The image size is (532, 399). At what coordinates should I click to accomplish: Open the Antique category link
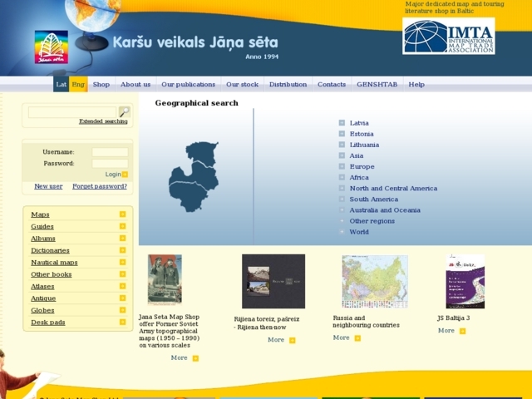pos(43,298)
